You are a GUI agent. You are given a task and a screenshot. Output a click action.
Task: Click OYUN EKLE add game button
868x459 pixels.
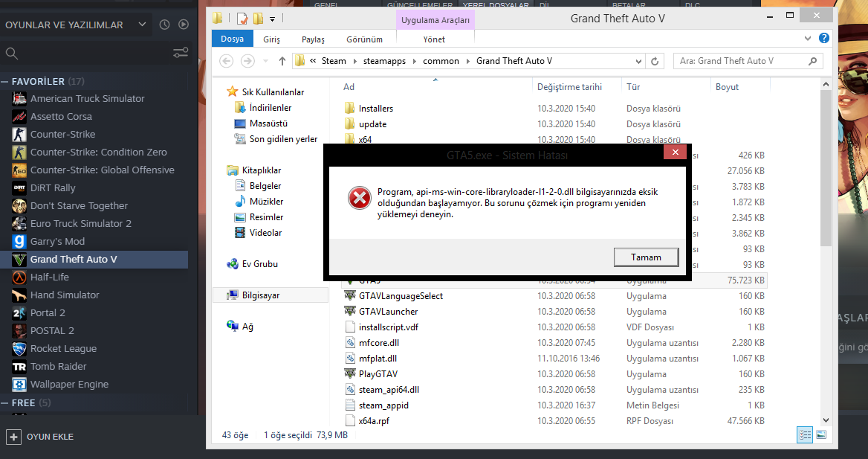40,437
